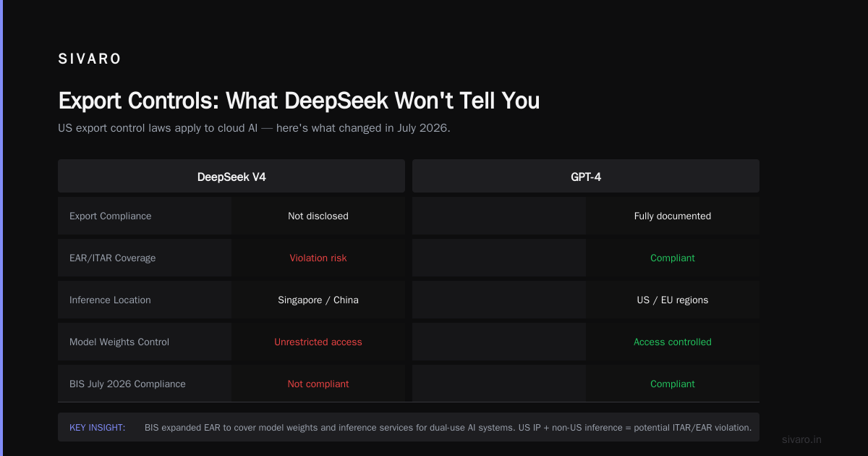The image size is (868, 456).
Task: Select the 'Not disclosed' cell
Action: (x=318, y=216)
